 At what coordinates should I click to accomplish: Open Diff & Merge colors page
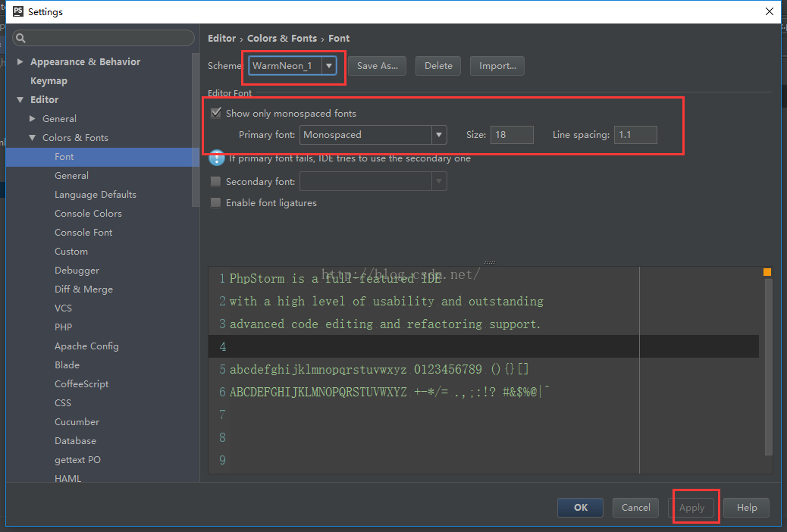(84, 289)
